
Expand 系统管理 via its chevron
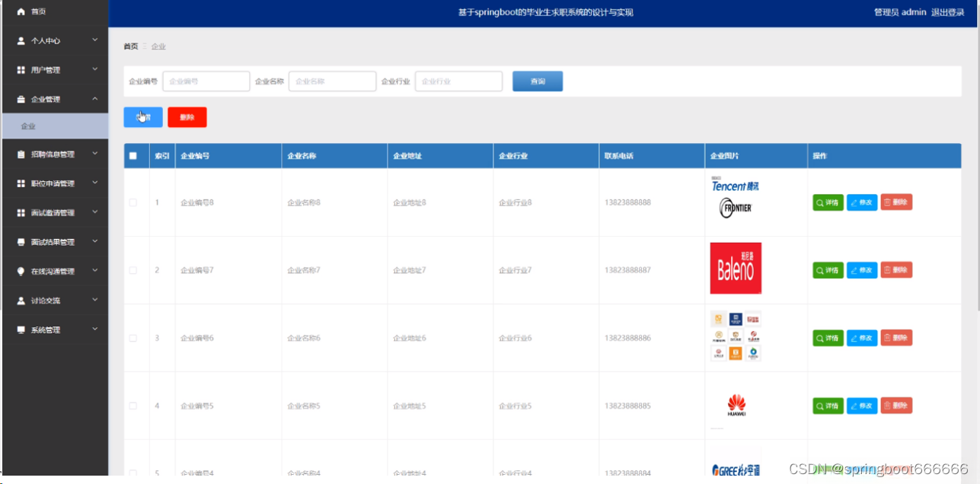94,329
